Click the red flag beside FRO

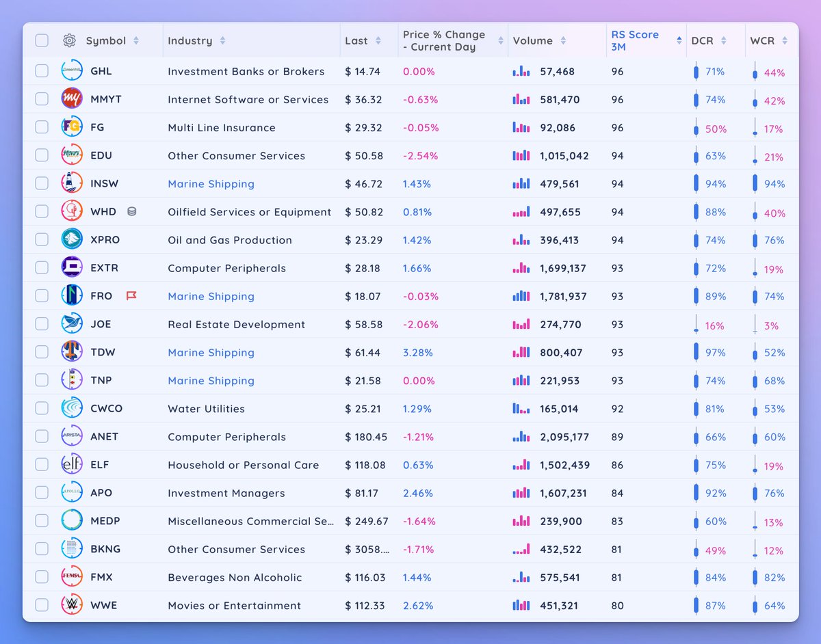pos(131,296)
